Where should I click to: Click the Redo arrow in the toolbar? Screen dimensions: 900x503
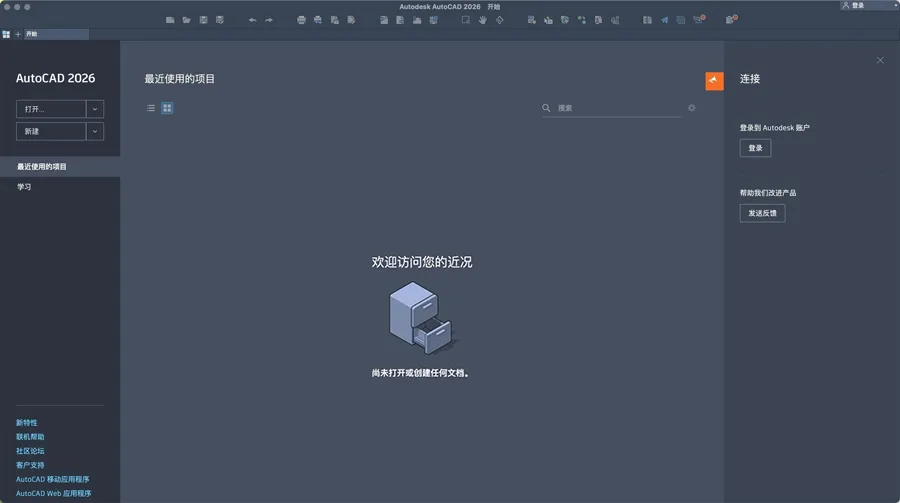click(269, 20)
